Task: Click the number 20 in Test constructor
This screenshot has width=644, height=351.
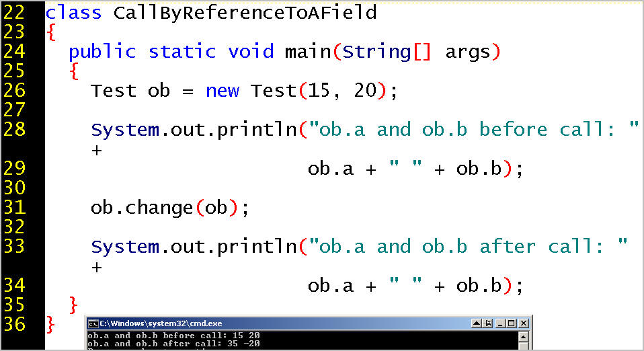Action: point(365,90)
